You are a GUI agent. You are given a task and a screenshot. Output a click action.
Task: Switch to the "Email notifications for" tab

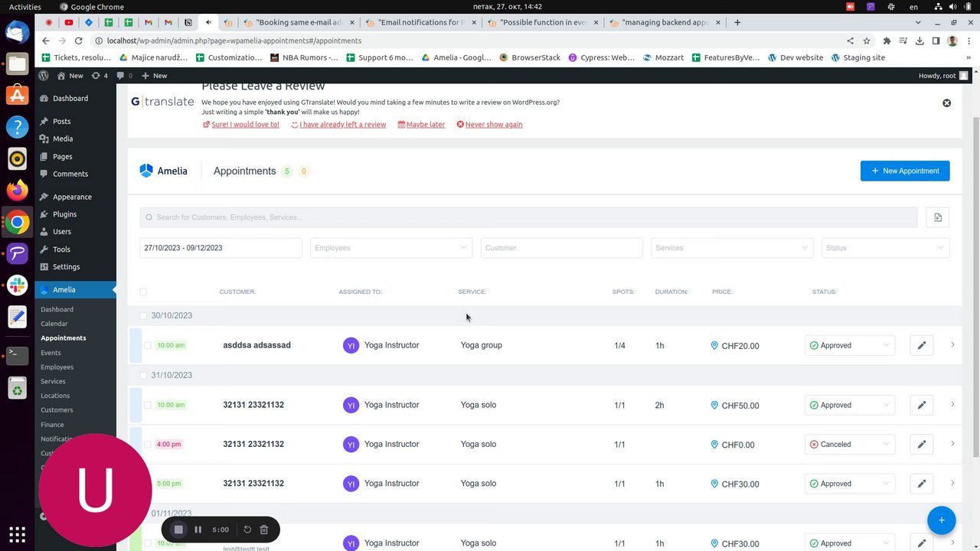420,22
